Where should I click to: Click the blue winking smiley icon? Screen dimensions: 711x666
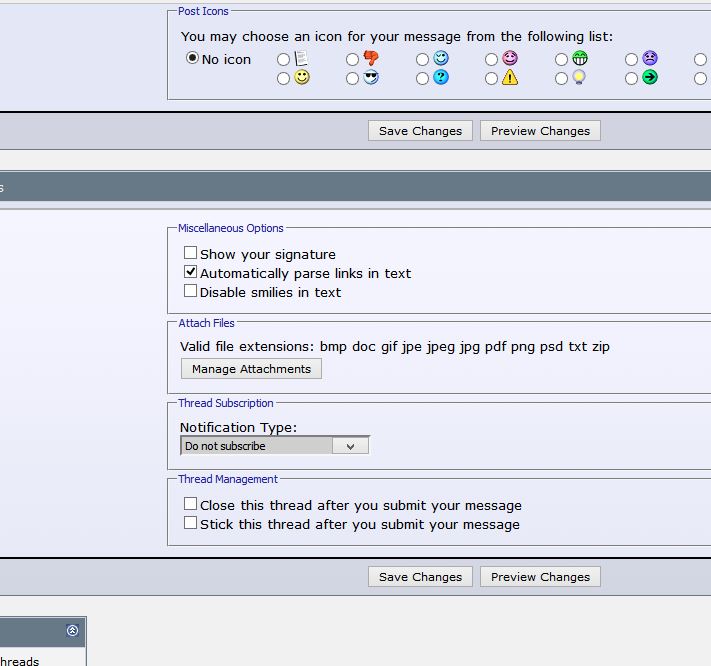(x=441, y=58)
